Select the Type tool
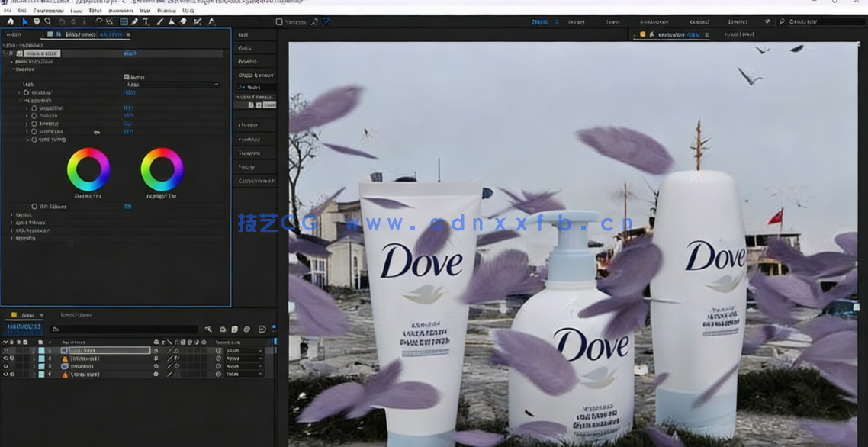The height and width of the screenshot is (447, 868). (146, 22)
